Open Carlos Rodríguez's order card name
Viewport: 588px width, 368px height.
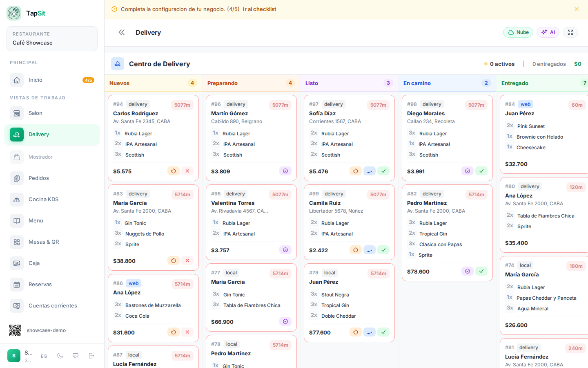click(136, 114)
